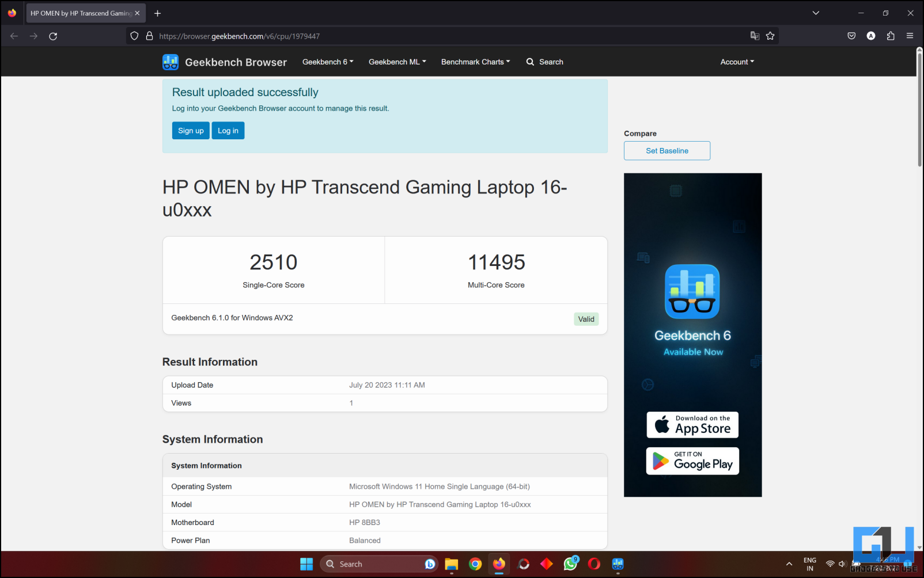Click the list all tabs chevron
The image size is (924, 578).
point(816,13)
